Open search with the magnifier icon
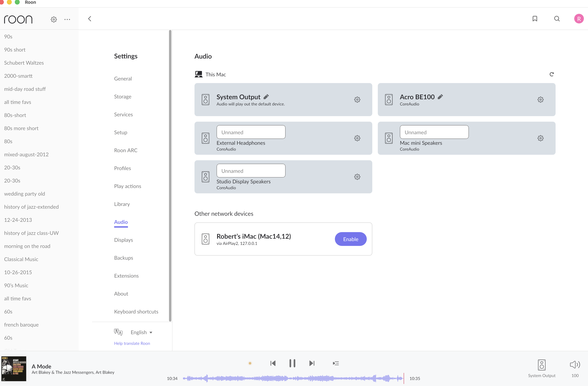 tap(557, 19)
